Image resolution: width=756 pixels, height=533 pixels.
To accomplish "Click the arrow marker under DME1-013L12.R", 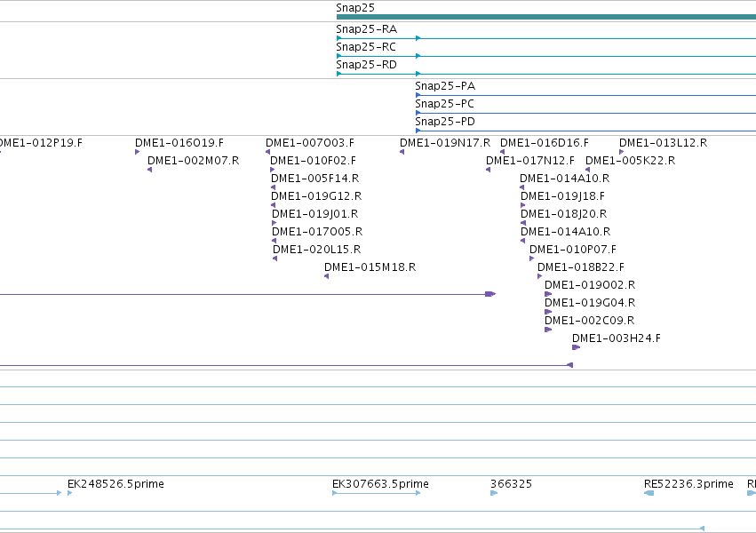I will pos(622,152).
